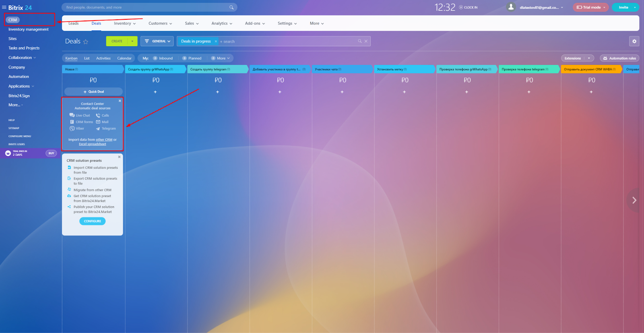Follow the Excel spreadsheet import link
The height and width of the screenshot is (333, 644).
tap(93, 144)
